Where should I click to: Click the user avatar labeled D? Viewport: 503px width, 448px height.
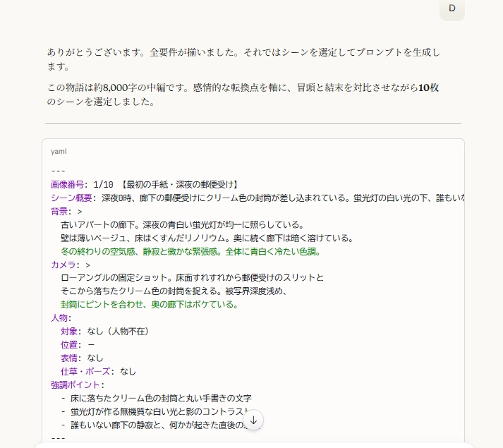coord(452,8)
